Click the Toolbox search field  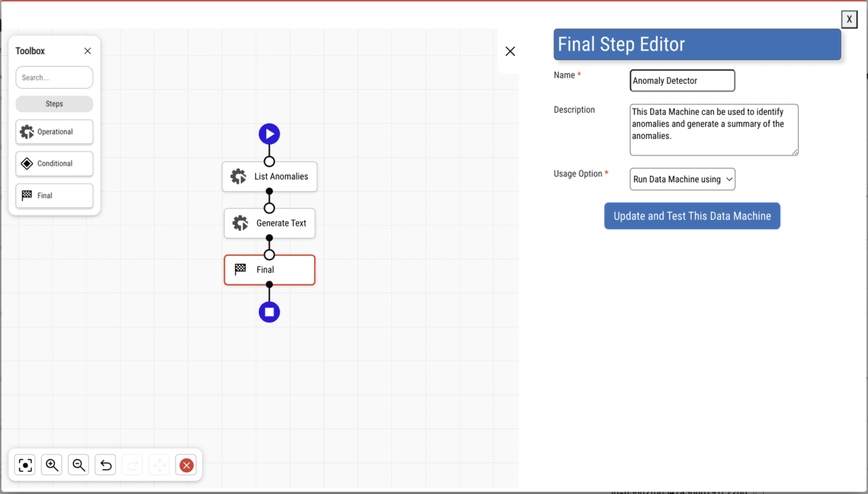point(54,77)
